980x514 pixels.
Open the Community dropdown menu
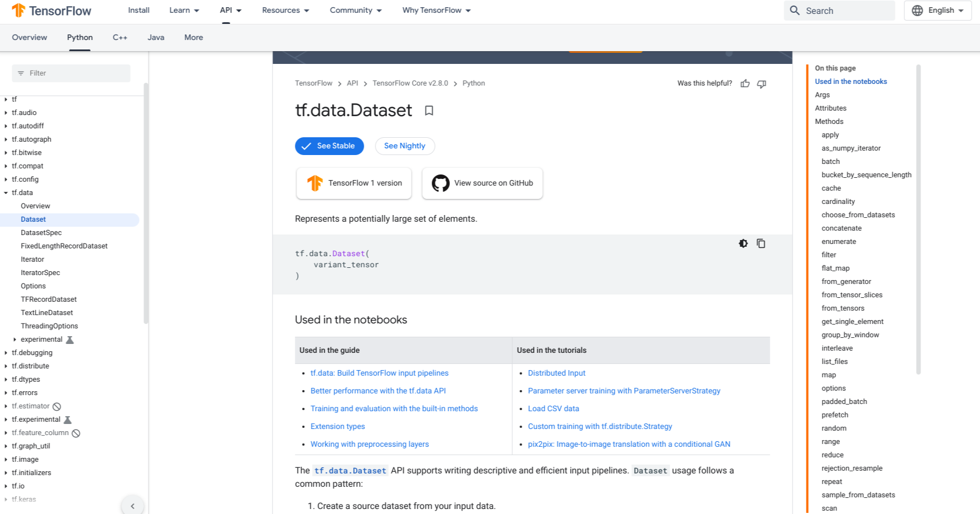click(x=355, y=10)
